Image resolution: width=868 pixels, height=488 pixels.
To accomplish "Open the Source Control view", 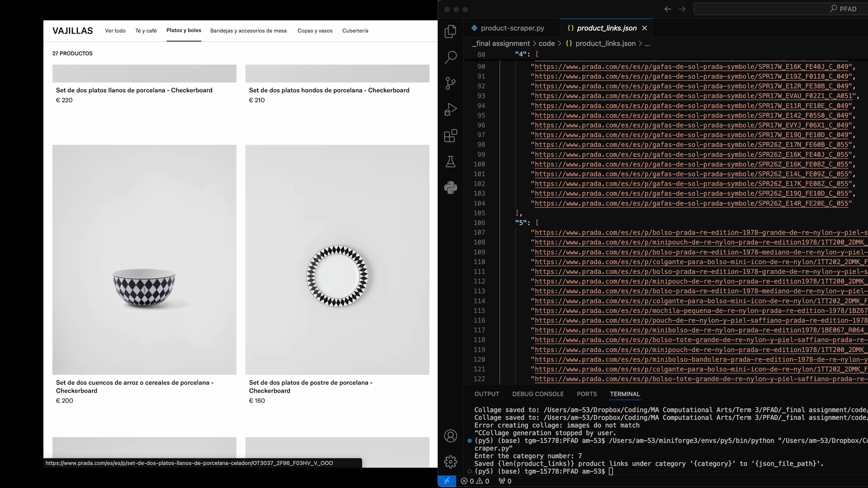I will coord(450,83).
